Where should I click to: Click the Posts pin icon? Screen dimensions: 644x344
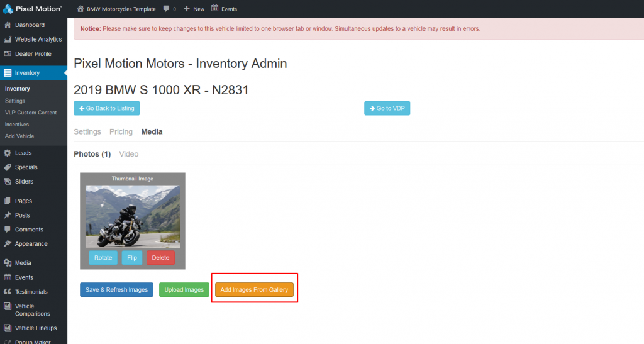click(8, 215)
